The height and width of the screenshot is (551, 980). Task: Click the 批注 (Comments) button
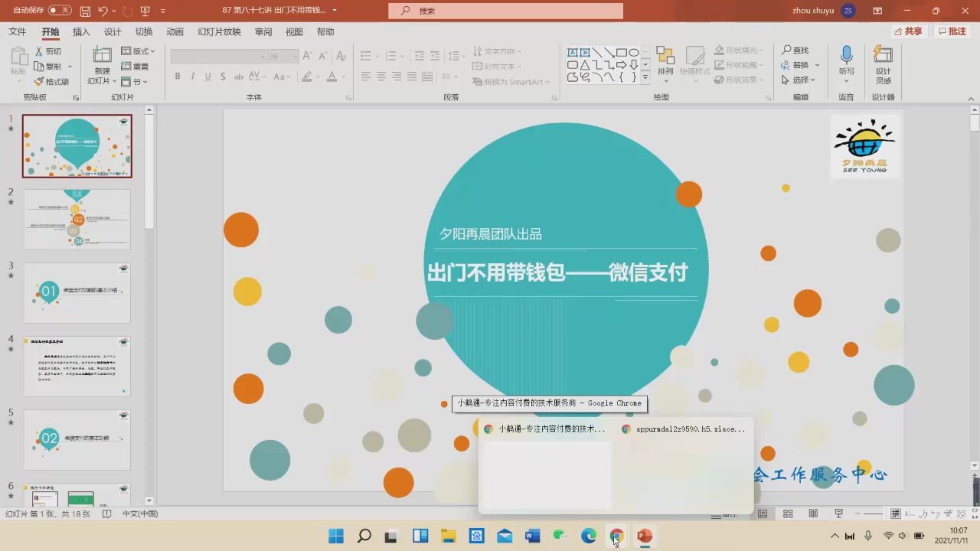[x=952, y=31]
